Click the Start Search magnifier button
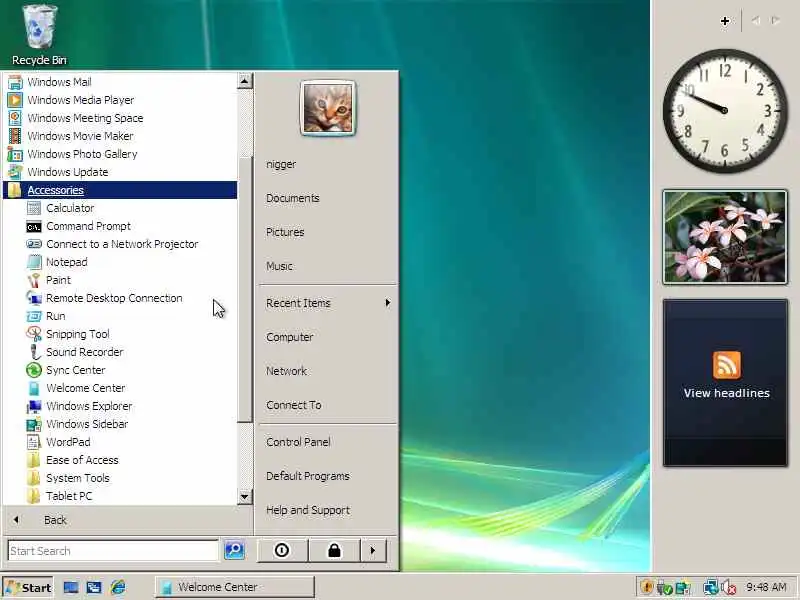The height and width of the screenshot is (600, 800). (x=234, y=550)
